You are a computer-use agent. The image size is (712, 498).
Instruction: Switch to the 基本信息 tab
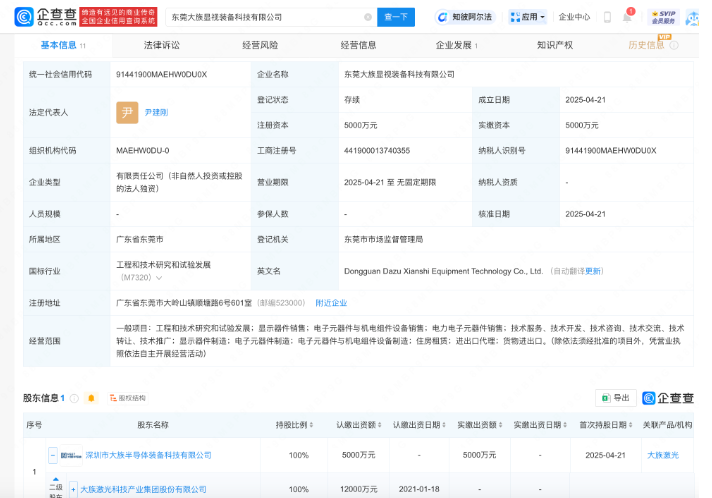pos(63,45)
